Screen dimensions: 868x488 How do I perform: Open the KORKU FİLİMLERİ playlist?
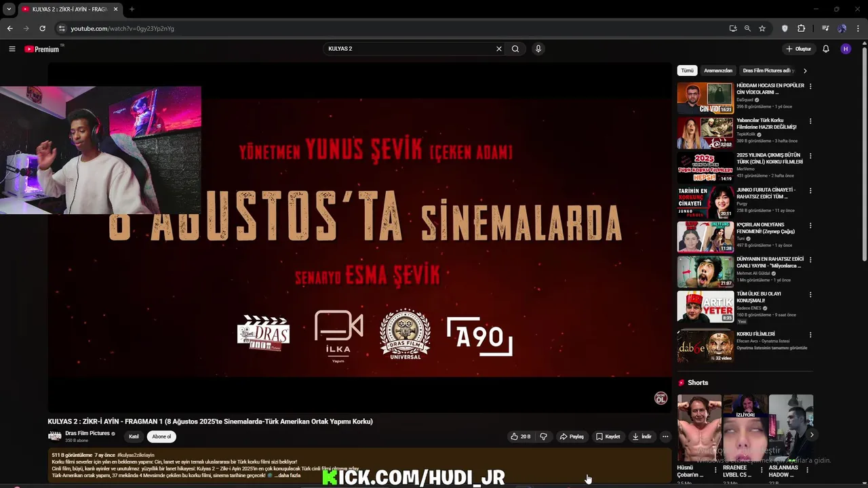(x=705, y=346)
